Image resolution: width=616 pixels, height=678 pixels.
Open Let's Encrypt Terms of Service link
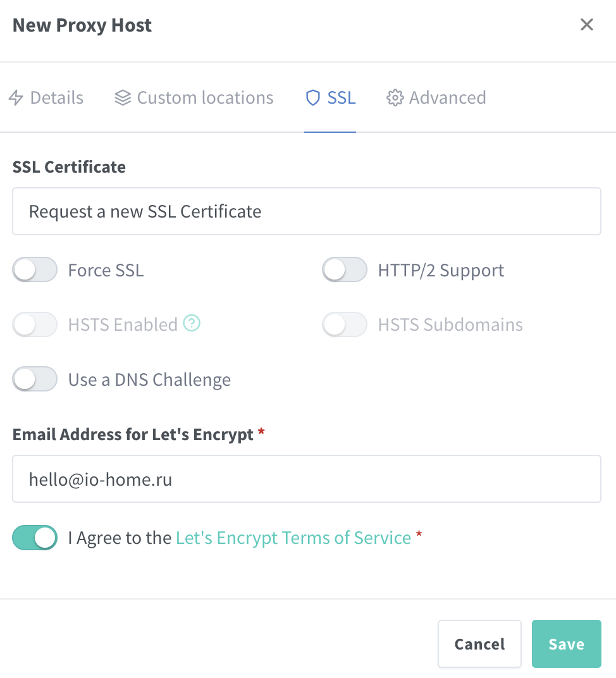click(293, 538)
